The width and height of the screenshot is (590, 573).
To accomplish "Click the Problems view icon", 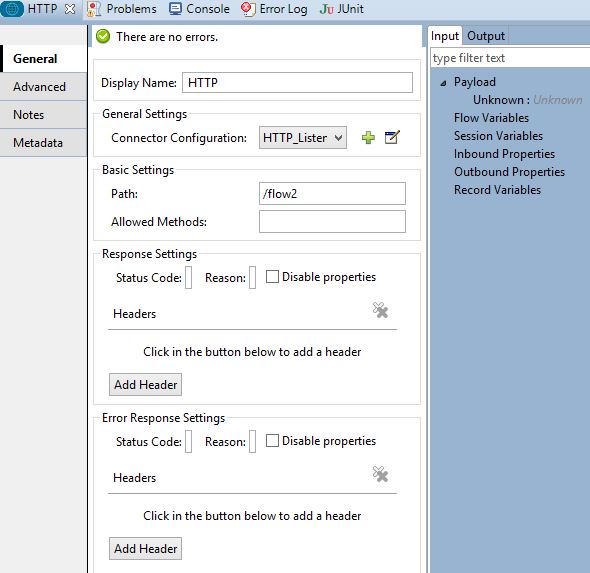I will click(x=93, y=9).
